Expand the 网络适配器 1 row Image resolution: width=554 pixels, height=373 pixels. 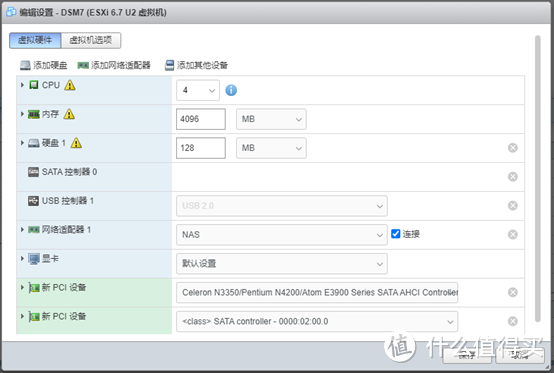point(22,230)
